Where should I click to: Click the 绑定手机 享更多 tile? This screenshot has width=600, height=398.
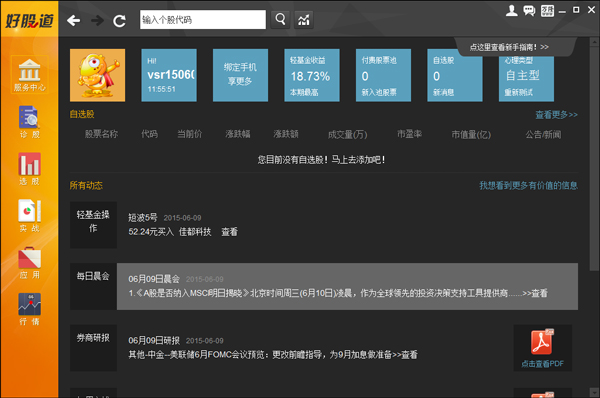pos(240,75)
